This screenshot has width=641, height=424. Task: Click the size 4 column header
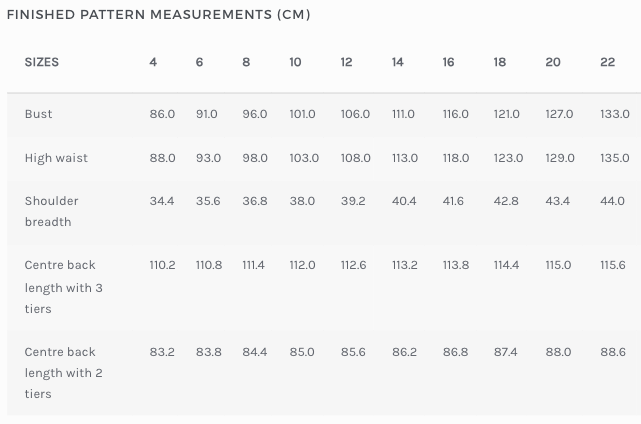click(x=153, y=62)
